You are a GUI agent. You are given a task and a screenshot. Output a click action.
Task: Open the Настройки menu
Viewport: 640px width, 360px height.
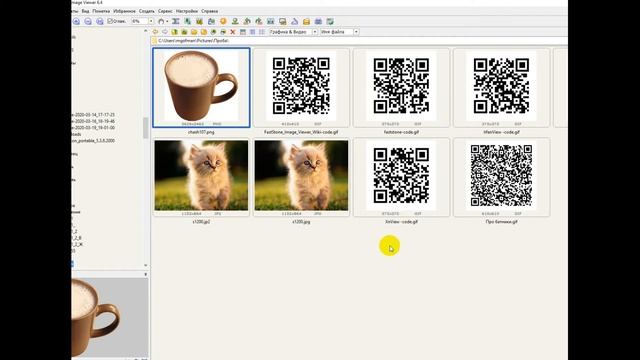187,11
